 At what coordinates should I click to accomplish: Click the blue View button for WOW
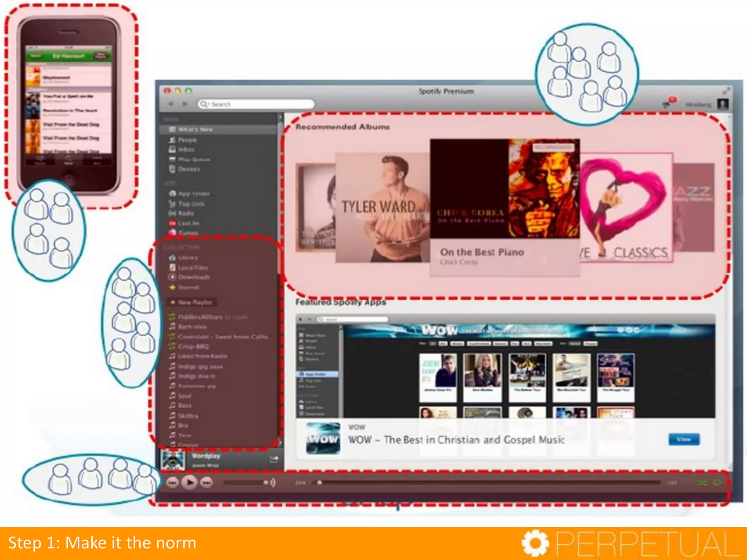tap(684, 439)
